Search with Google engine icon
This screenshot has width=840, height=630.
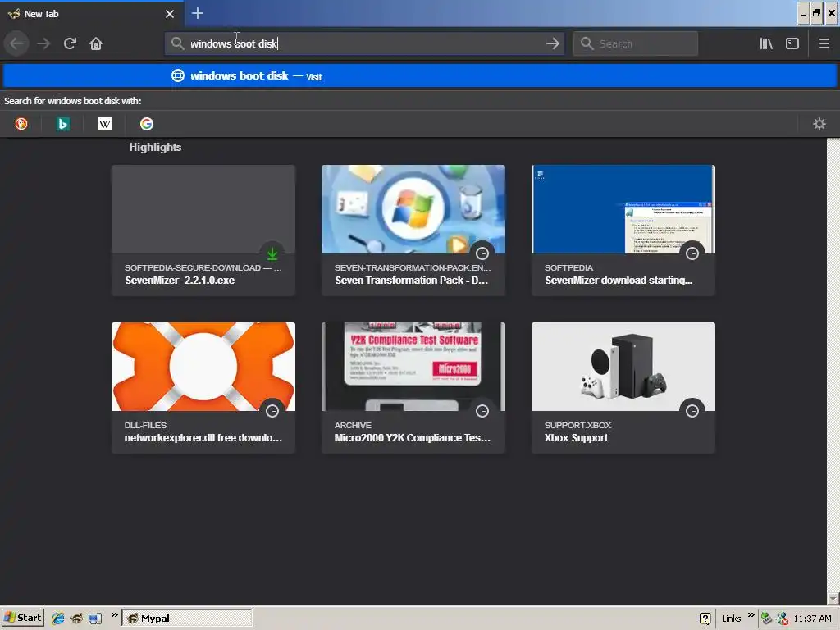point(147,124)
